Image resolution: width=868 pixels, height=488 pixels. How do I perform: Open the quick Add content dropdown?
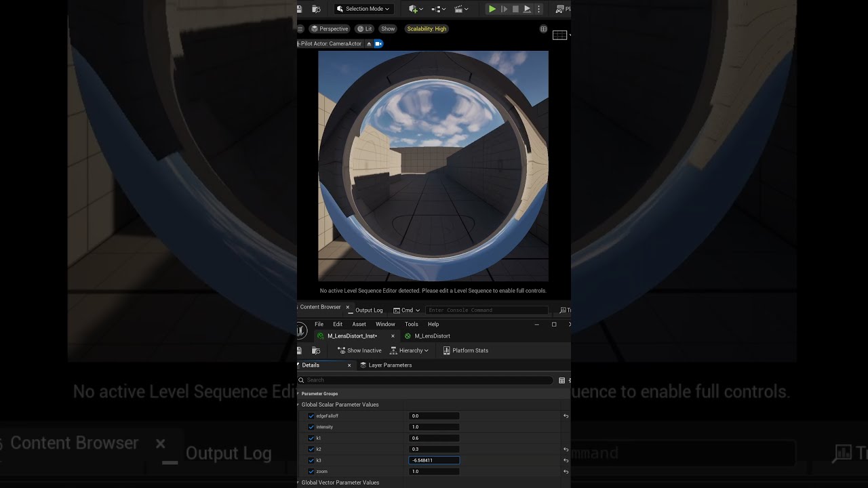pos(416,9)
